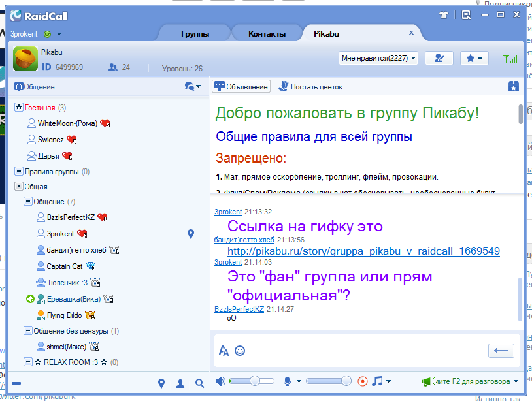Click the chat message input field

[x=368, y=351]
